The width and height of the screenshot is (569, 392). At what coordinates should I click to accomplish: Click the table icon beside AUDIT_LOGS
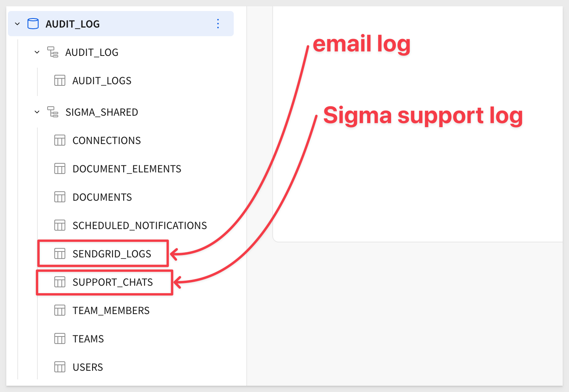click(60, 81)
